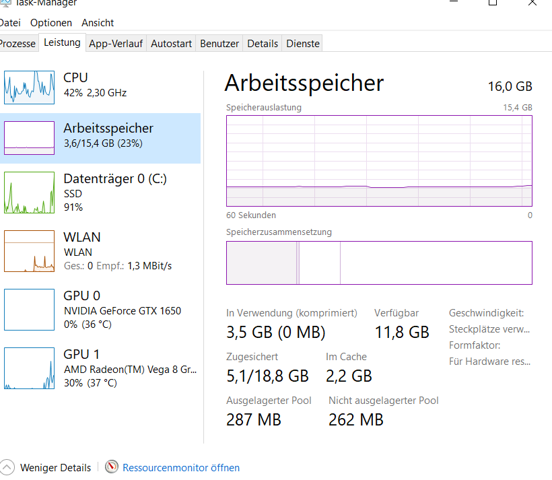Select GPU 0 title label
The height and width of the screenshot is (480, 552).
pyautogui.click(x=82, y=295)
